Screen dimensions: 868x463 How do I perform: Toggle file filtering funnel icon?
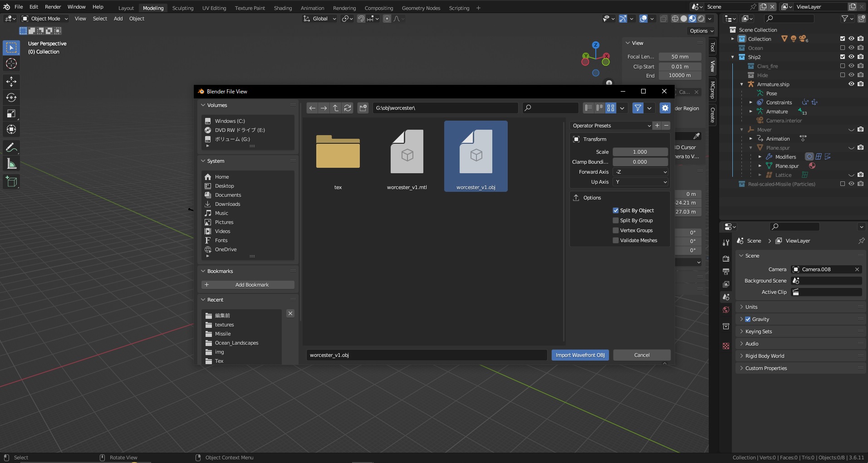pos(638,108)
